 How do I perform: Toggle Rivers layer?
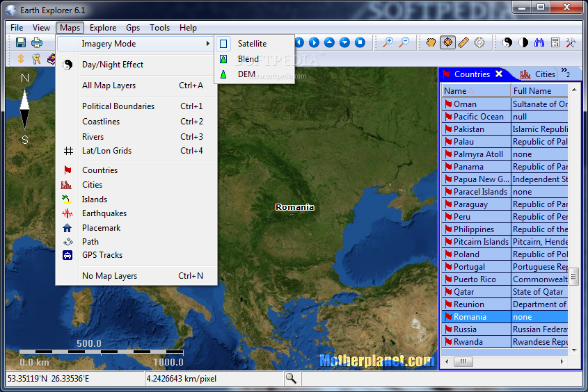(x=136, y=137)
